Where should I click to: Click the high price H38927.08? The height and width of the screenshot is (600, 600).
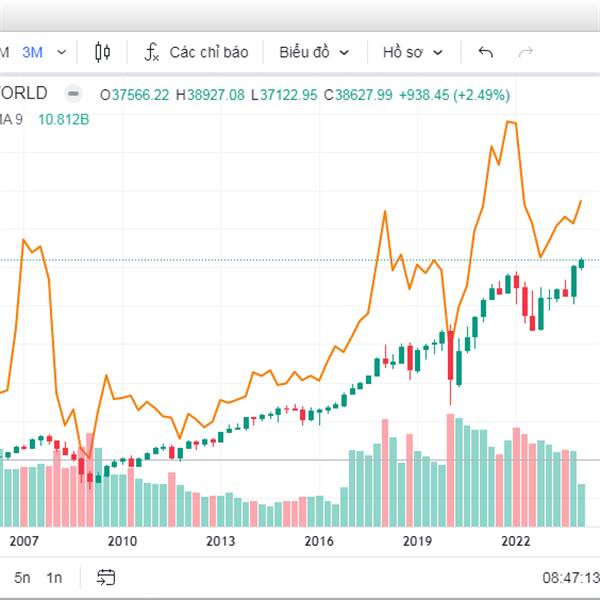(x=210, y=95)
